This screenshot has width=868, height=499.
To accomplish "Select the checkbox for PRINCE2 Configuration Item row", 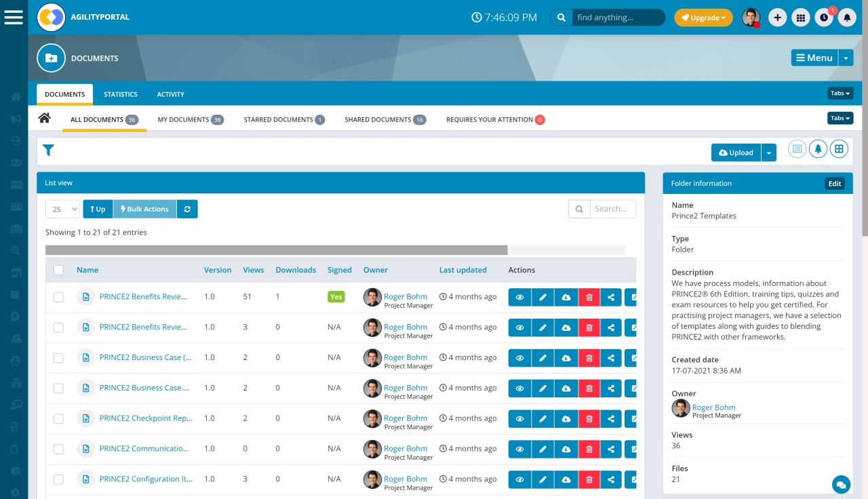I will pos(58,479).
